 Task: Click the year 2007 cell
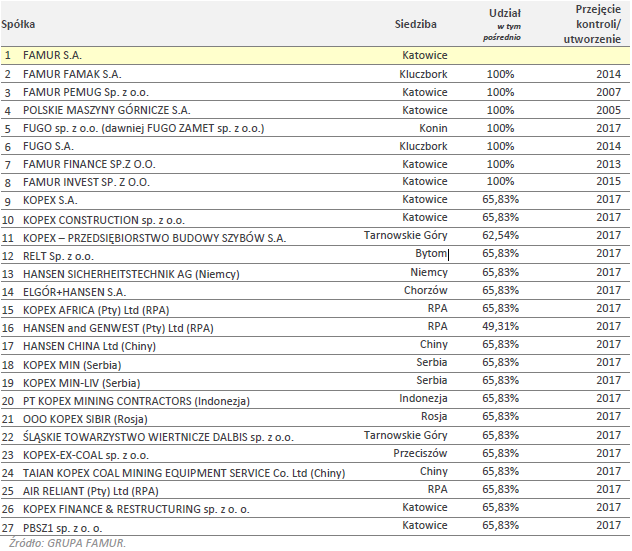(609, 92)
